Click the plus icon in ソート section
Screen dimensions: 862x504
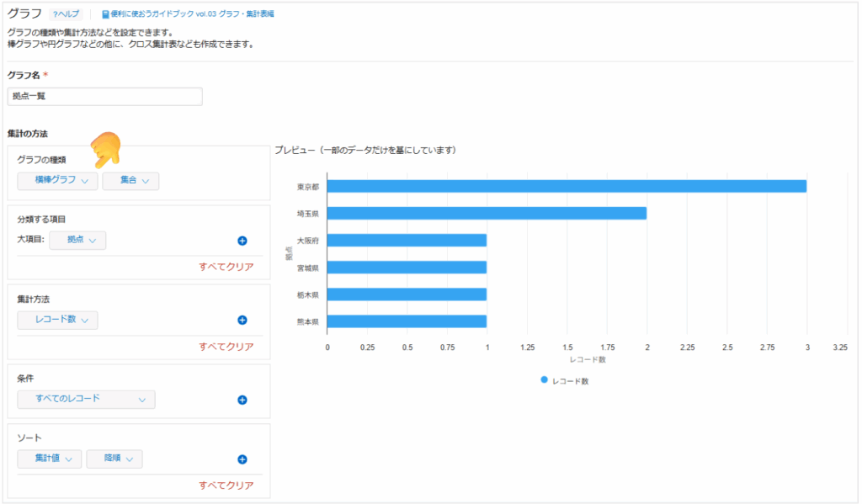(242, 459)
